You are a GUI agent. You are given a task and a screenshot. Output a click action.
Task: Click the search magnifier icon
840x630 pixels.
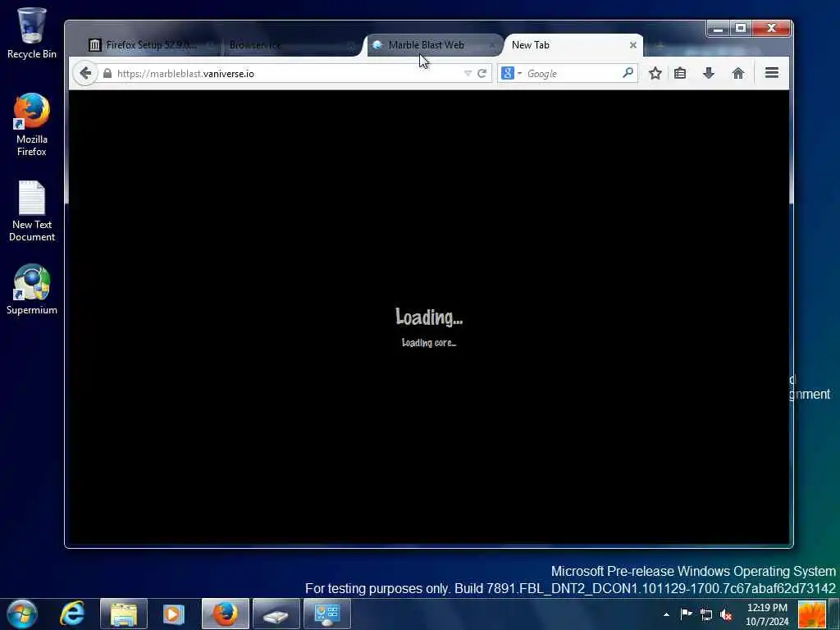click(628, 73)
